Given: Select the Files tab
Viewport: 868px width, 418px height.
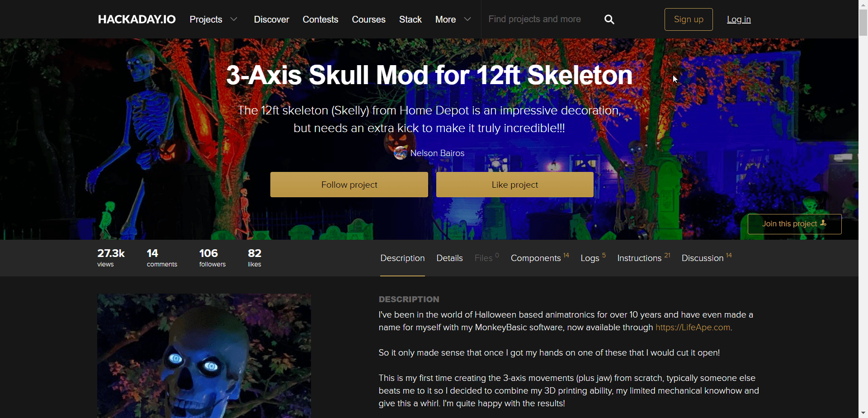Looking at the screenshot, I should [486, 258].
